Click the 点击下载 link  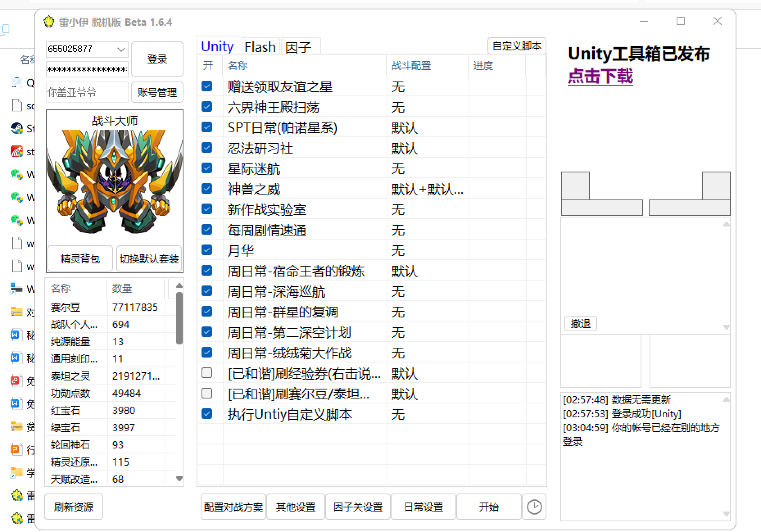[x=600, y=76]
